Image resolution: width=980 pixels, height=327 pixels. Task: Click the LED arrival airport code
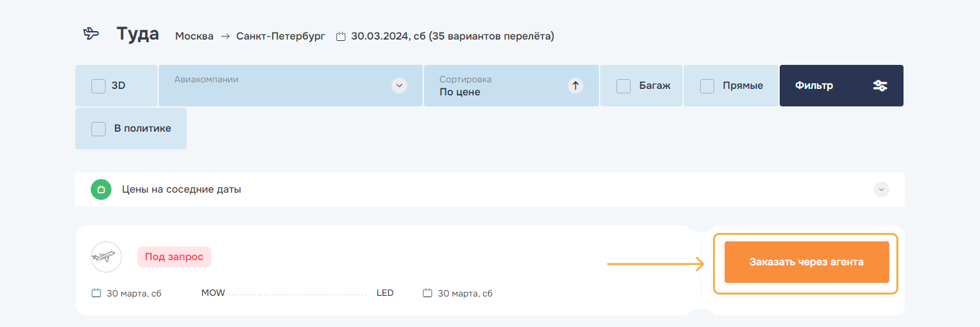(x=385, y=293)
